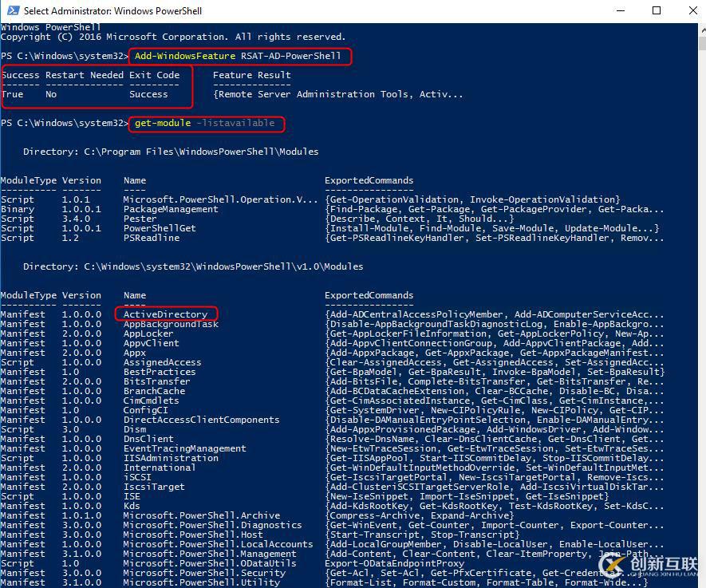Select the BranchCache module name
The height and width of the screenshot is (588, 706).
click(x=154, y=391)
